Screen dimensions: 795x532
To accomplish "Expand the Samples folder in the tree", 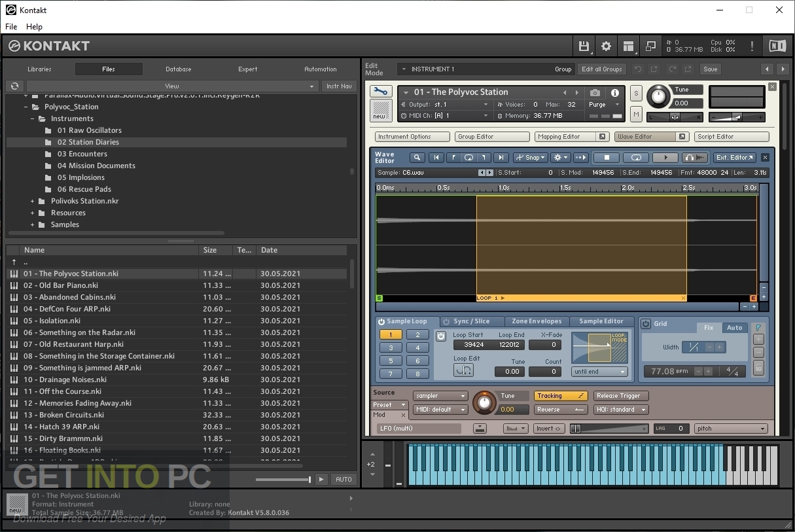I will (32, 224).
